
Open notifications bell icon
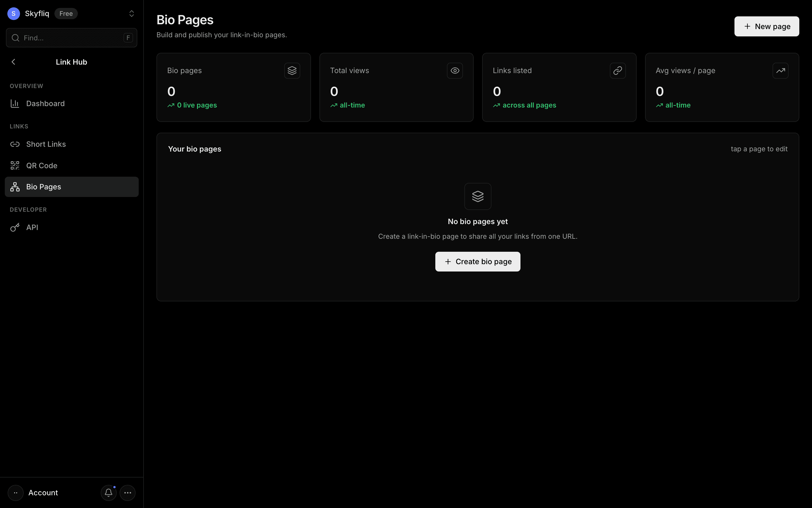108,492
